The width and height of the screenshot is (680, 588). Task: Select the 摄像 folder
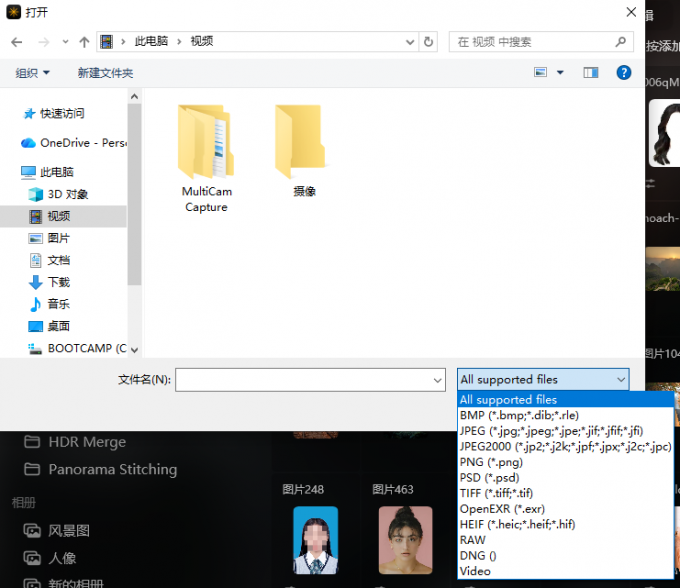coord(304,151)
